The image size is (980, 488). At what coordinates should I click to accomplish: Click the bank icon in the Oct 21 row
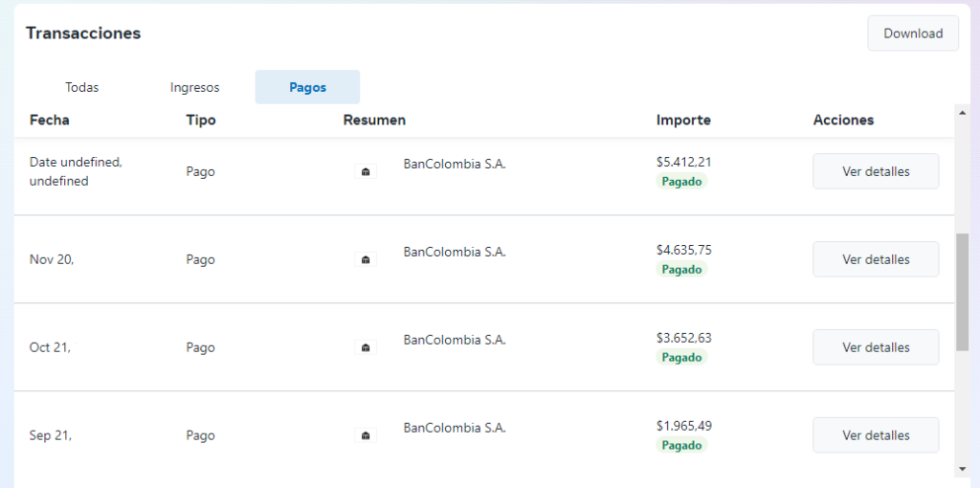coord(366,347)
